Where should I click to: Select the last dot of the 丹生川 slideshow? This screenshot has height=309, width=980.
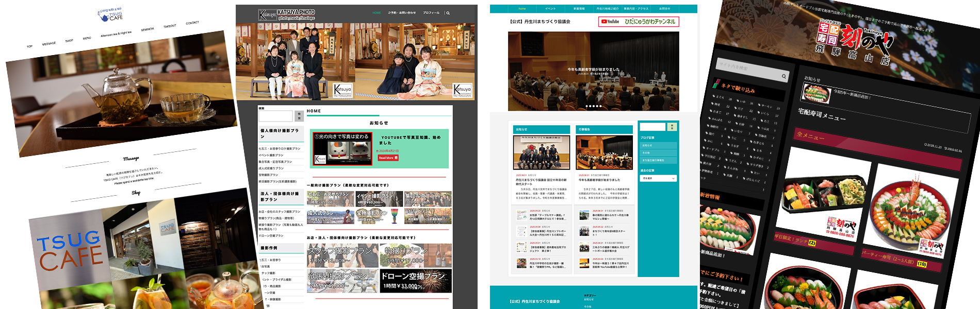(x=600, y=106)
